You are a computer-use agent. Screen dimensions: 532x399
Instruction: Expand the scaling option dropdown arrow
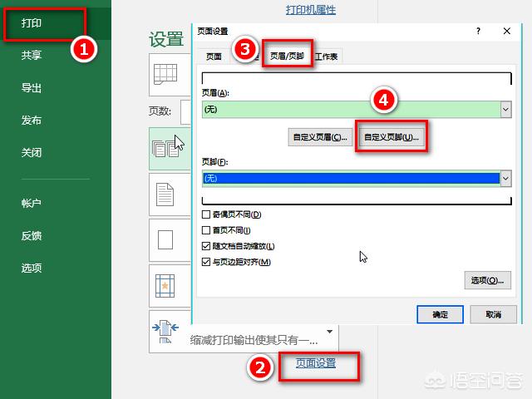tap(329, 332)
